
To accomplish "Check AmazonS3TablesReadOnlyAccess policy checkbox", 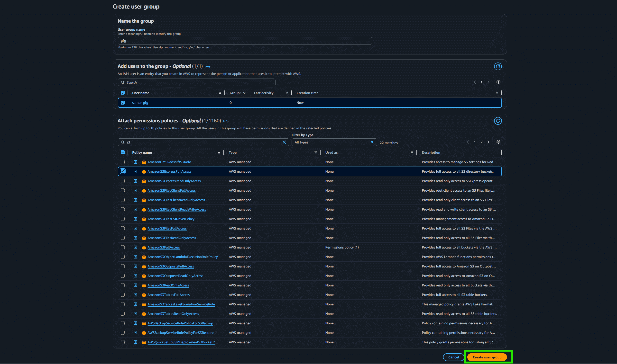I will click(x=122, y=314).
